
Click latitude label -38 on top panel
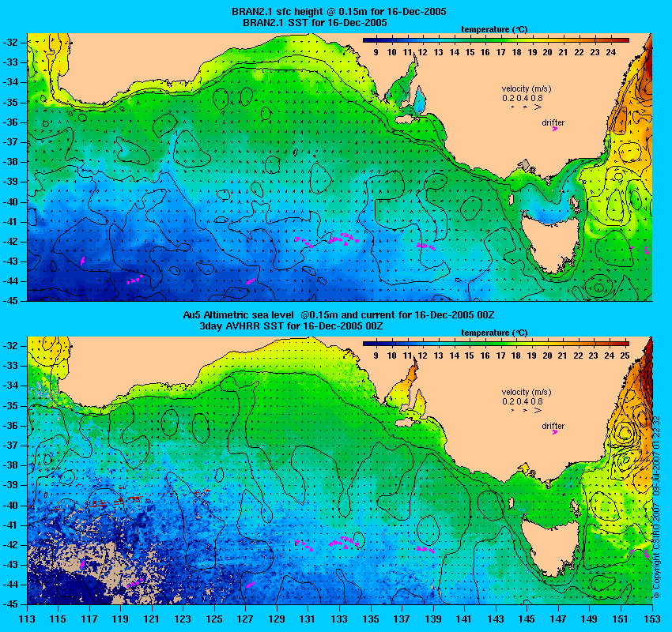pos(9,162)
